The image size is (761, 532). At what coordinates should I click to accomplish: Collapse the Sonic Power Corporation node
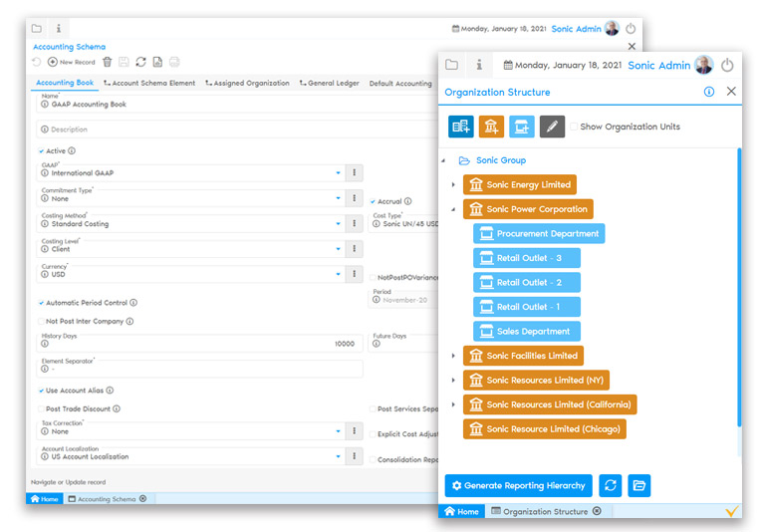click(452, 209)
